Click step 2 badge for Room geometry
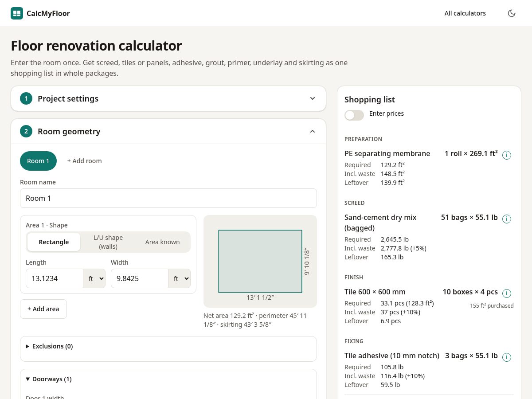The width and height of the screenshot is (532, 399). tap(26, 131)
